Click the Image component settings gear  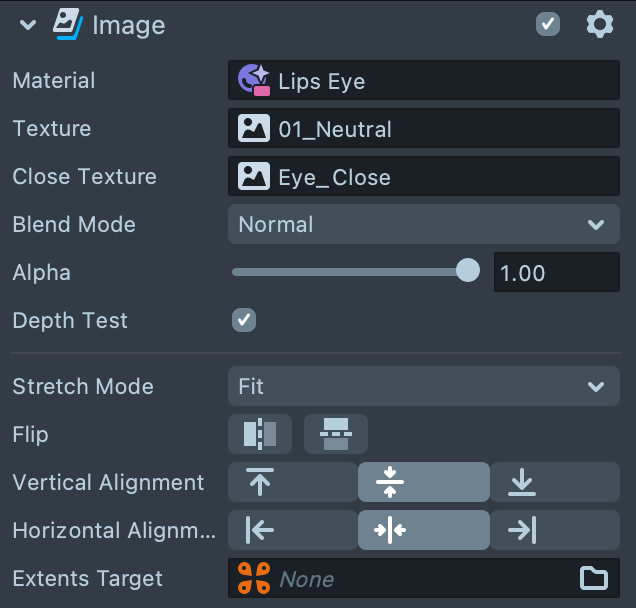pyautogui.click(x=599, y=25)
